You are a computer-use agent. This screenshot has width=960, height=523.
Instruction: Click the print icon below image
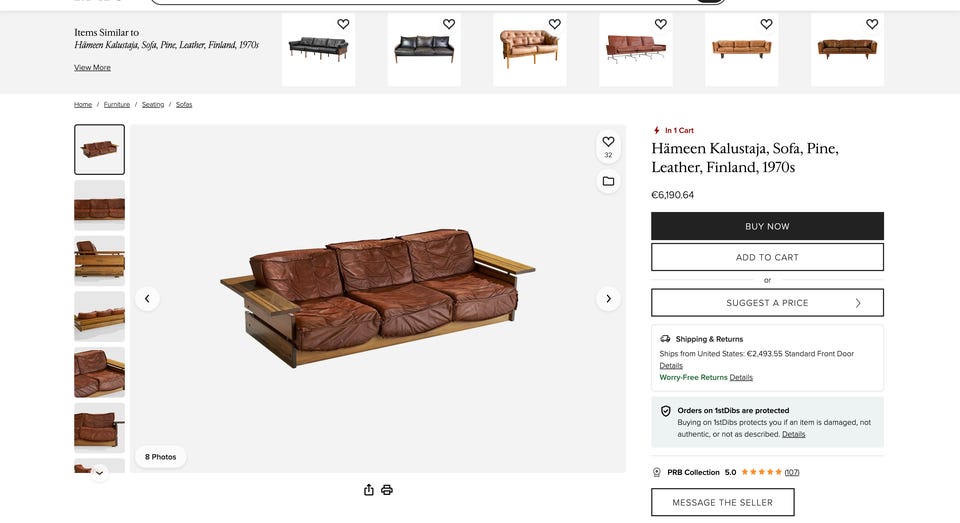(x=387, y=490)
